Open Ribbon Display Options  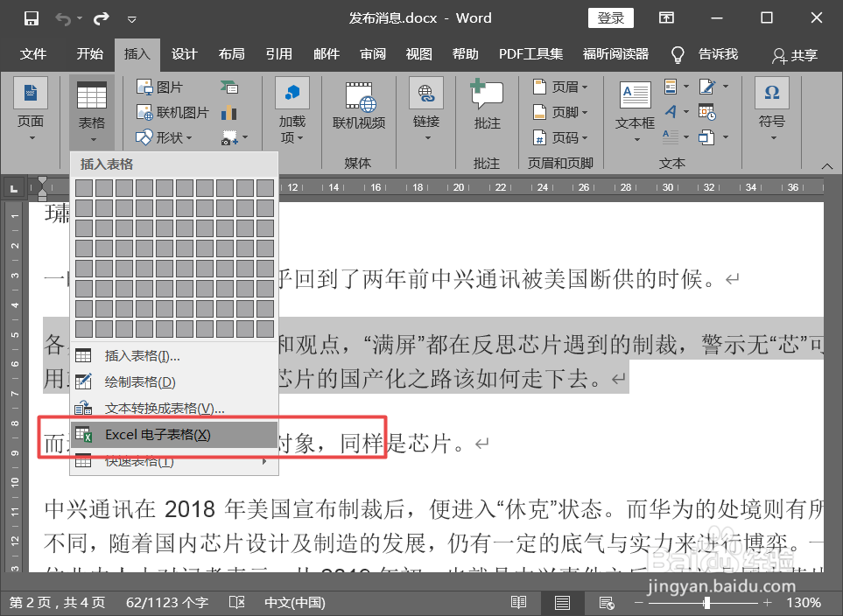[x=667, y=18]
